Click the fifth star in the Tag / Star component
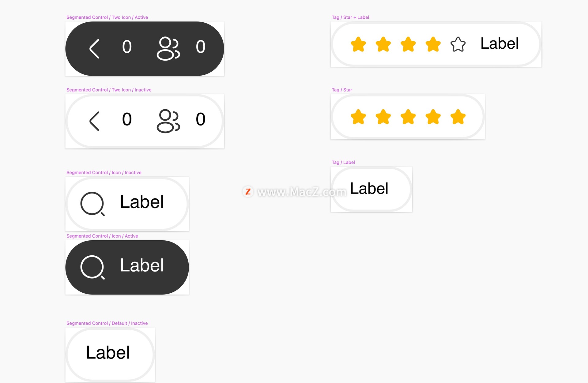 [458, 117]
